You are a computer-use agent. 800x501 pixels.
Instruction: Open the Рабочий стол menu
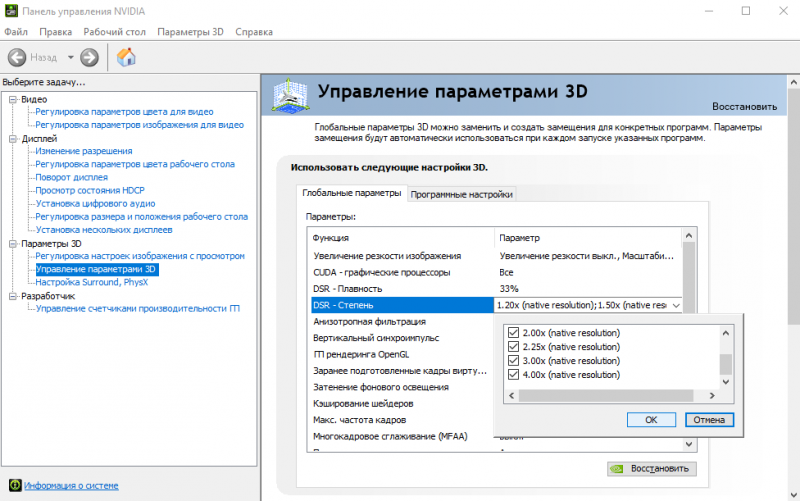coord(114,32)
